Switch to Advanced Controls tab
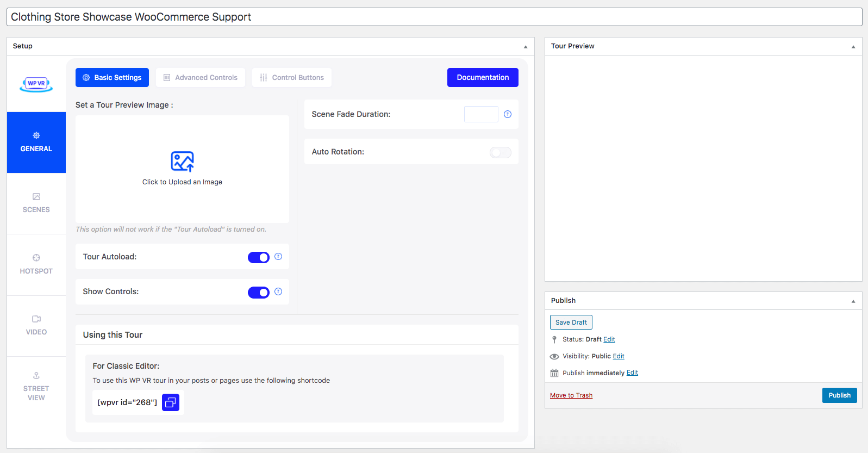 point(201,77)
